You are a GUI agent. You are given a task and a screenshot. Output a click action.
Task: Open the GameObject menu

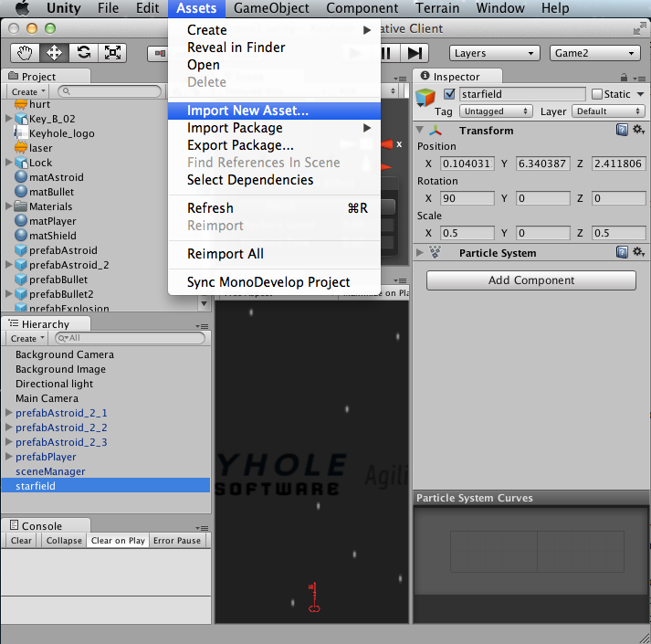274,8
